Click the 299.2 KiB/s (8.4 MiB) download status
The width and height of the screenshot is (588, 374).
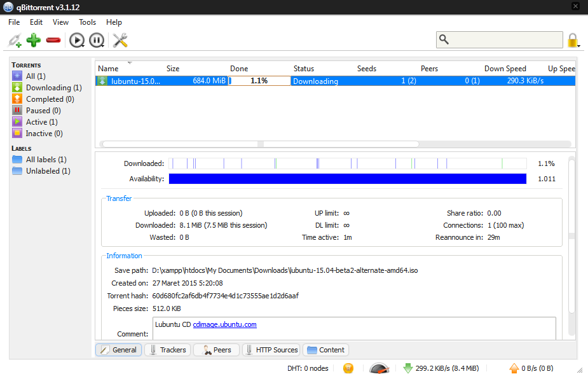[x=447, y=368]
